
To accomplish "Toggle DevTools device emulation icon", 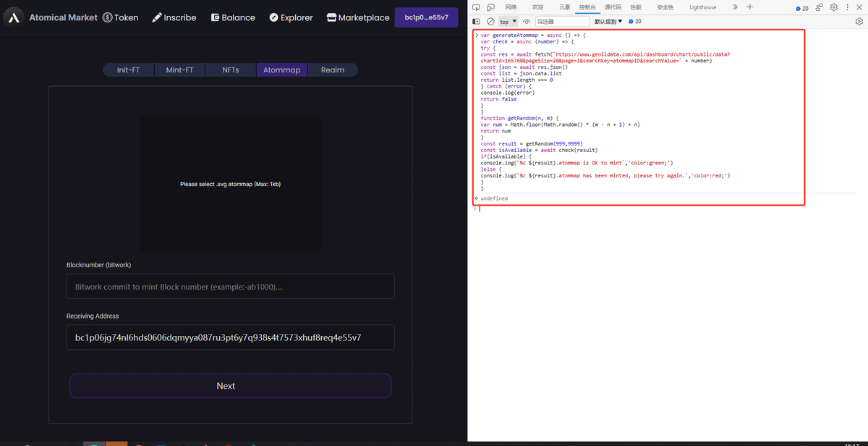I will (x=490, y=7).
